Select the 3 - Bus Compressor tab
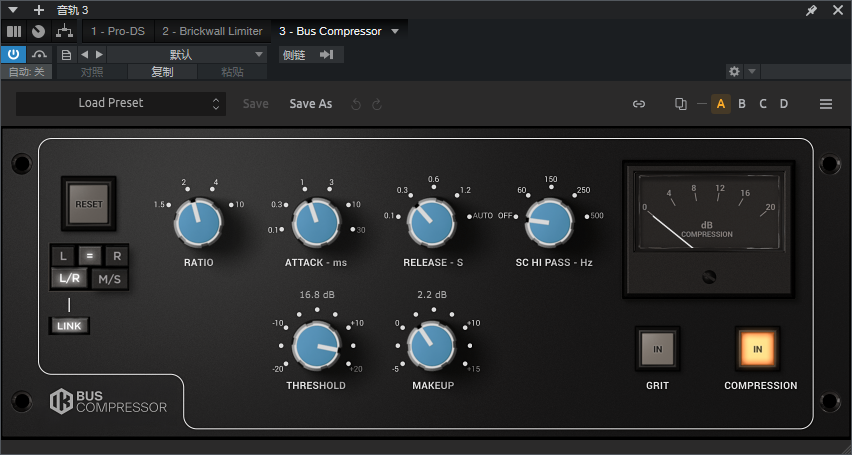This screenshot has height=455, width=852. pos(330,32)
